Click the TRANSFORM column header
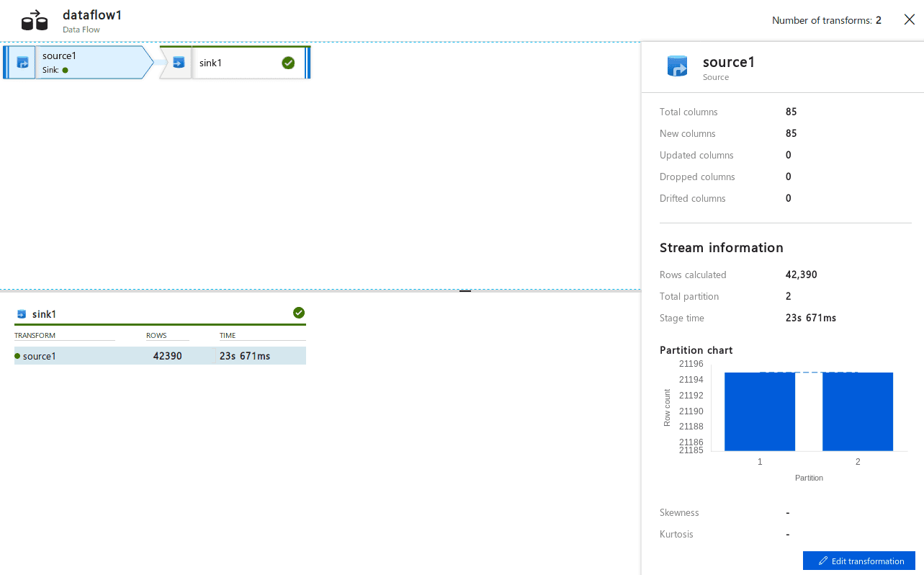 pyautogui.click(x=35, y=336)
